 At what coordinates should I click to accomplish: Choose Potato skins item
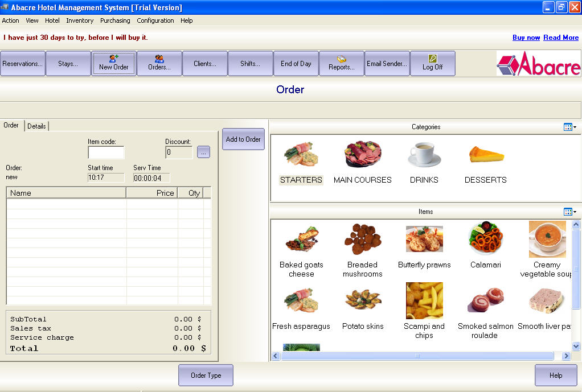363,309
